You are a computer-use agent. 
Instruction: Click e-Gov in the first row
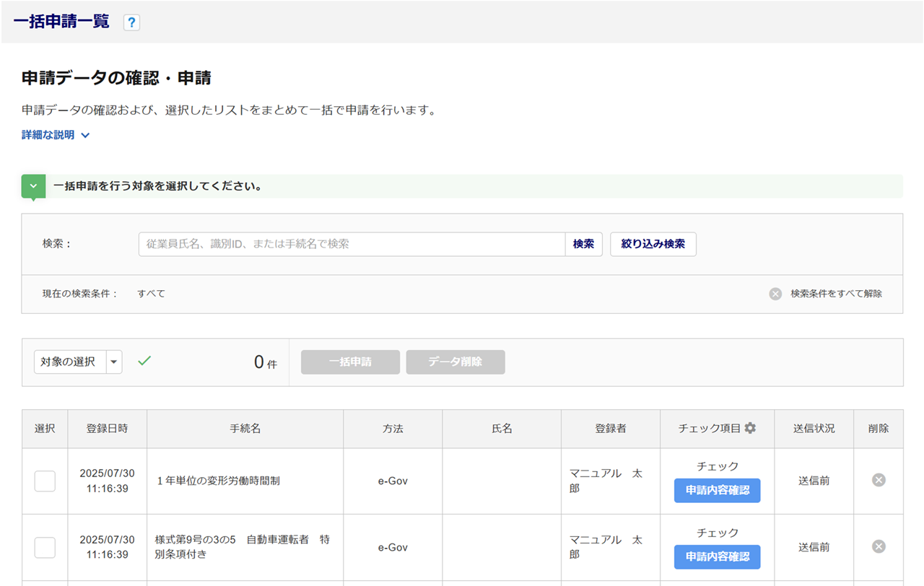(x=393, y=481)
